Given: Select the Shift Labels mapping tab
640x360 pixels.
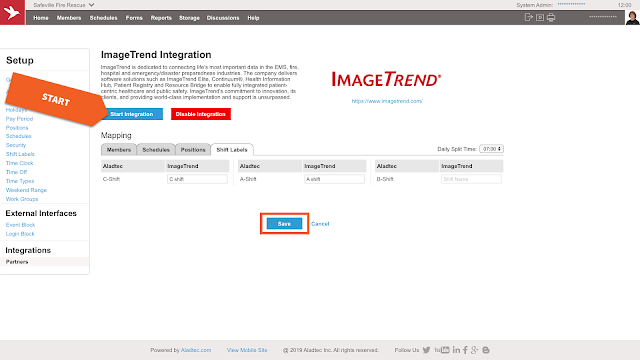Looking at the screenshot, I should point(232,150).
